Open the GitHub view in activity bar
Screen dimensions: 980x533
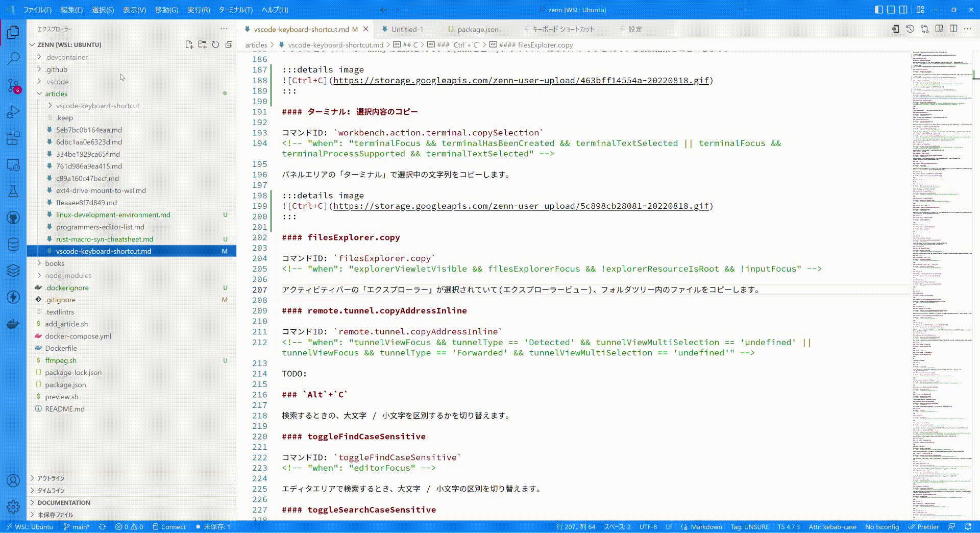coord(13,218)
